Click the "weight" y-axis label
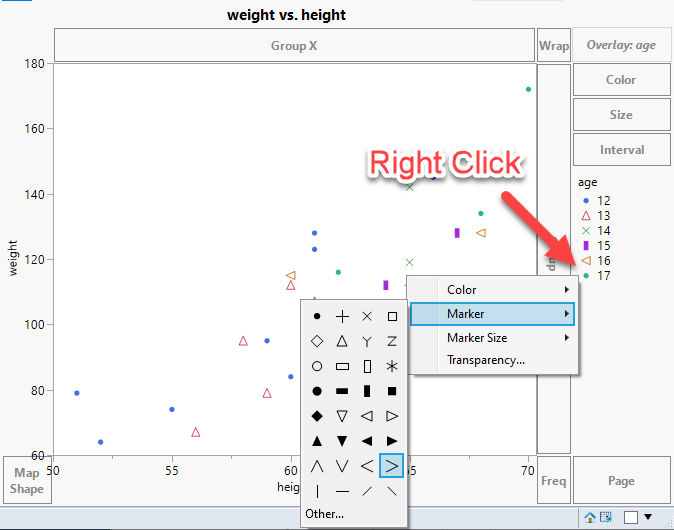The width and height of the screenshot is (674, 530). [13, 258]
